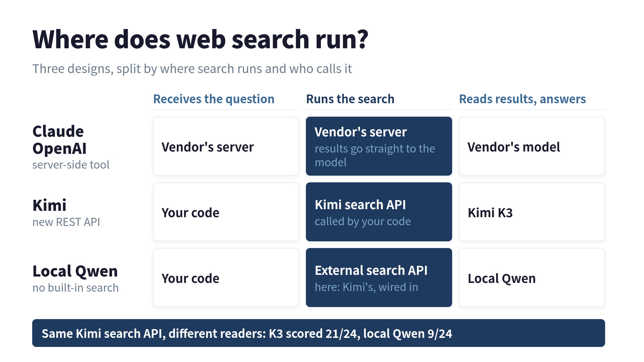The width and height of the screenshot is (644, 362).
Task: Click the dark card reading 'results go straight to the model'
Action: [x=379, y=146]
